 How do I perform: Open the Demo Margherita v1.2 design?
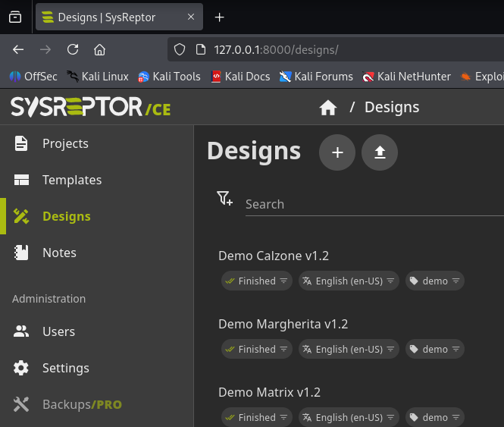pos(283,324)
